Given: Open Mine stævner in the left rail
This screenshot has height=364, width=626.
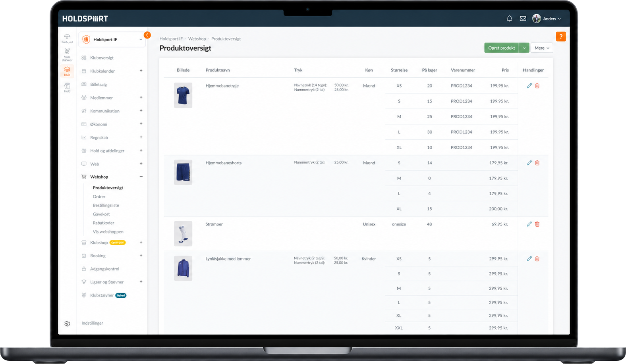Looking at the screenshot, I should click(67, 55).
